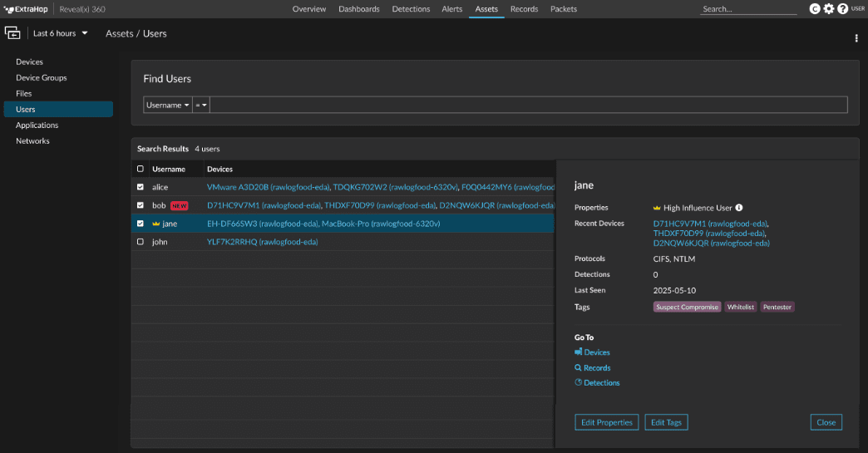Click the info icon beside High Influence User
The image size is (868, 453).
tap(739, 208)
